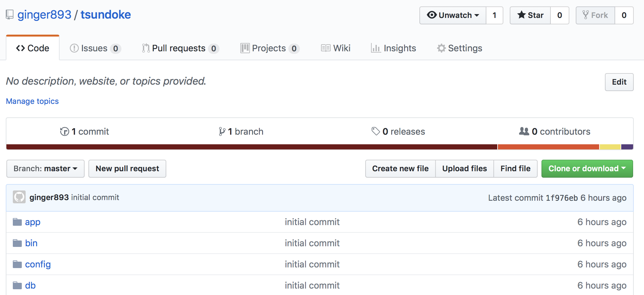The image size is (644, 295).
Task: Click the commit history clock icon
Action: click(64, 131)
